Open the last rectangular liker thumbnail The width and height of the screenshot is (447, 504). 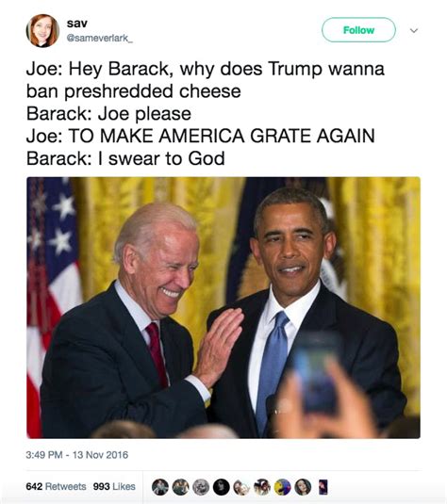pyautogui.click(x=323, y=487)
